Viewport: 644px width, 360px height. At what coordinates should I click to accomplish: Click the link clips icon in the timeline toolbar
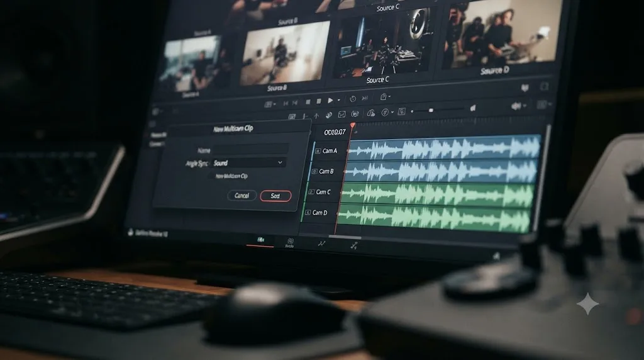tap(328, 115)
